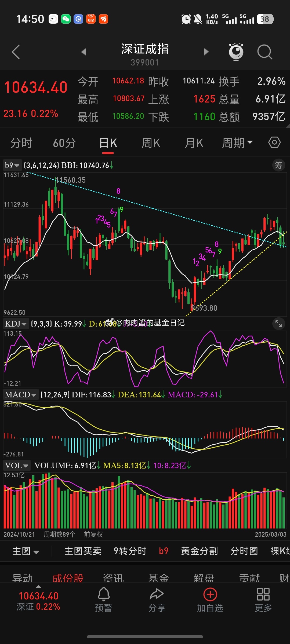Select 黄金分割 drawing option
290x644 pixels.
click(199, 551)
